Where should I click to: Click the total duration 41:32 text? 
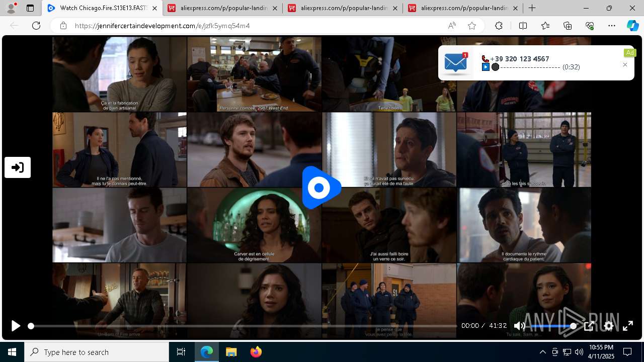[x=498, y=326]
